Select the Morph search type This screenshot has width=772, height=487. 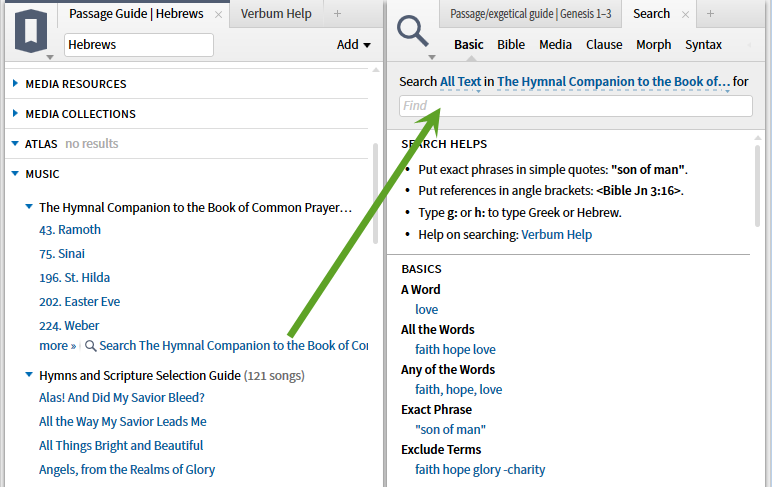tap(654, 45)
